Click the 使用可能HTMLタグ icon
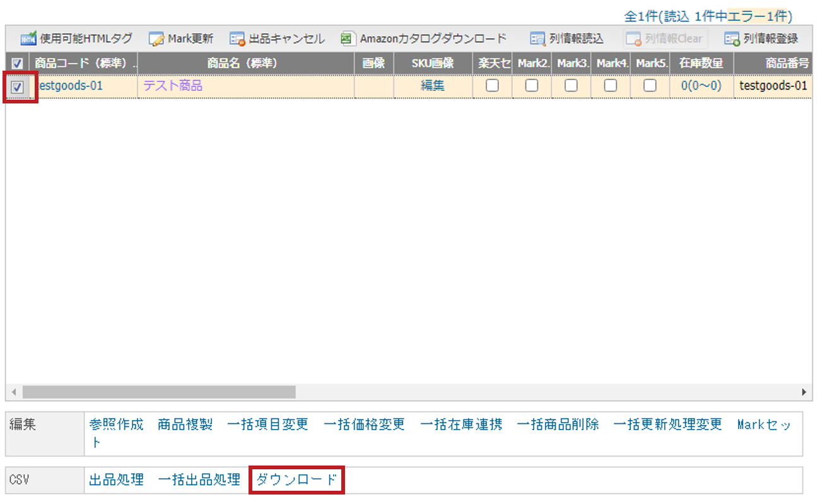820x504 pixels. tap(28, 39)
